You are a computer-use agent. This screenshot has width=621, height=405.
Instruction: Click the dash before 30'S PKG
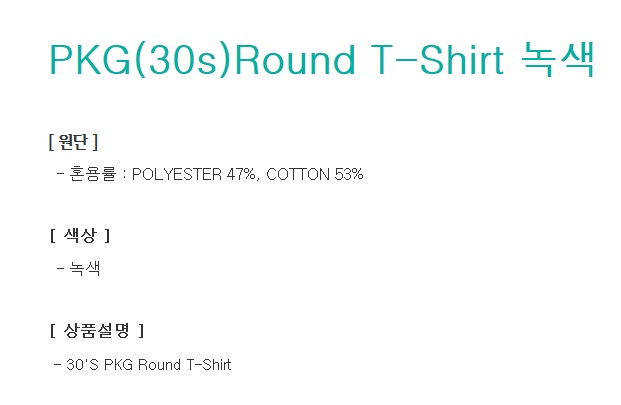click(57, 364)
